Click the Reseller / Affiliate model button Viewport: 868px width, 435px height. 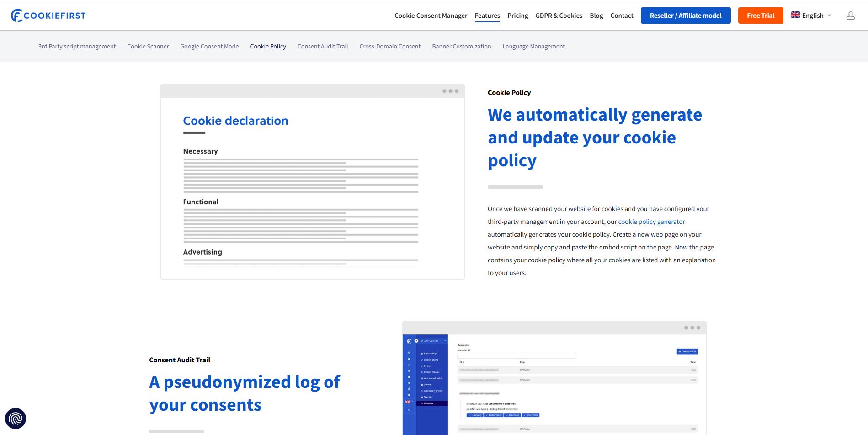[x=686, y=16]
